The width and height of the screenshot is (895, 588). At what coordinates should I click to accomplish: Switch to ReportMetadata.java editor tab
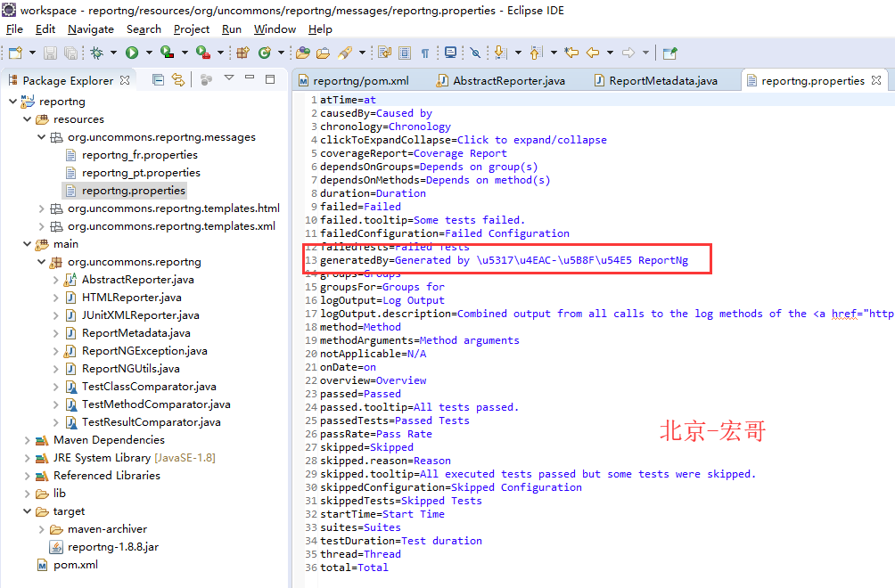coord(656,81)
